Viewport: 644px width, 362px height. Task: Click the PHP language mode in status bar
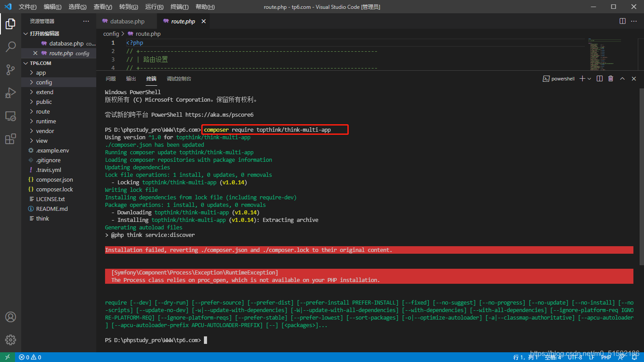(x=606, y=357)
